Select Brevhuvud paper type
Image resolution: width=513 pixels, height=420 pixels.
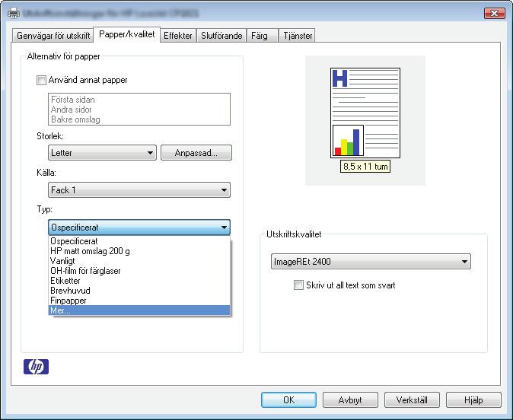(139, 291)
